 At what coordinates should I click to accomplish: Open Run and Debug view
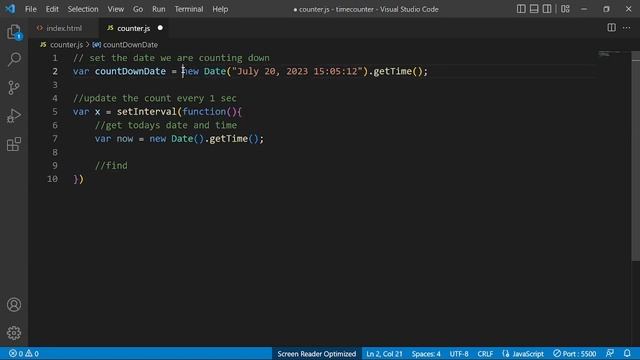14,116
